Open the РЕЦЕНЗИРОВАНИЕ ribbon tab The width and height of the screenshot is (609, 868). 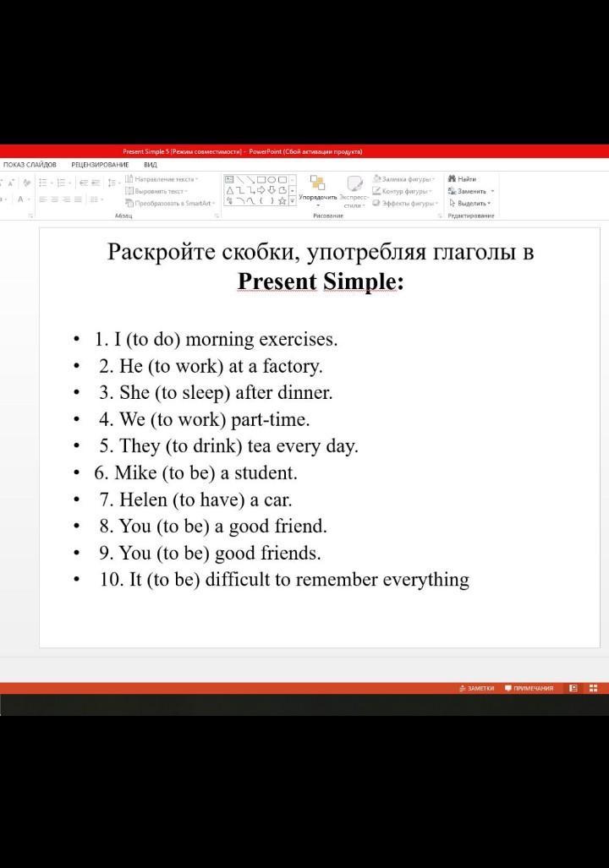(x=100, y=165)
